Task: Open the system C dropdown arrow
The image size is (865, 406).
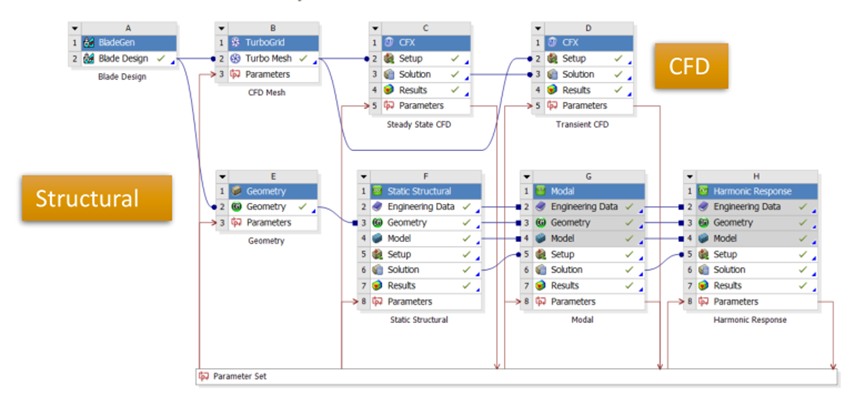Action: coord(375,28)
